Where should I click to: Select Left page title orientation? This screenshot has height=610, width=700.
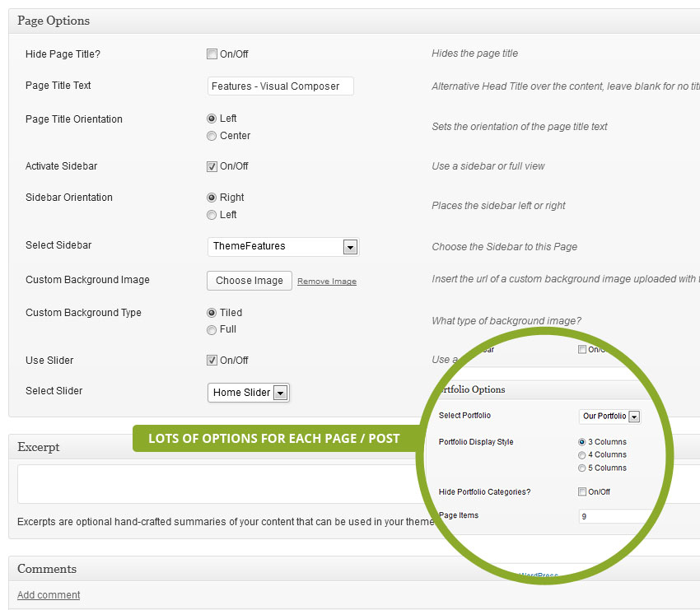pos(212,119)
